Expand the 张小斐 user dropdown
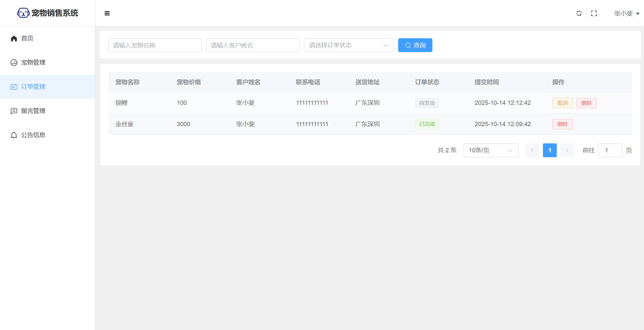The width and height of the screenshot is (644, 330). pos(626,14)
